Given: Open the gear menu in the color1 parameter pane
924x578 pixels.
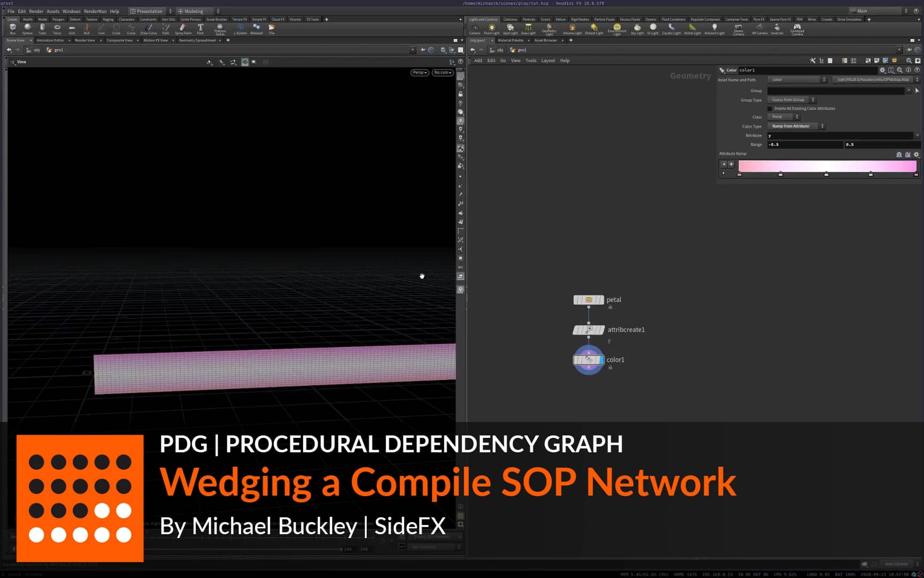Looking at the screenshot, I should [x=882, y=70].
